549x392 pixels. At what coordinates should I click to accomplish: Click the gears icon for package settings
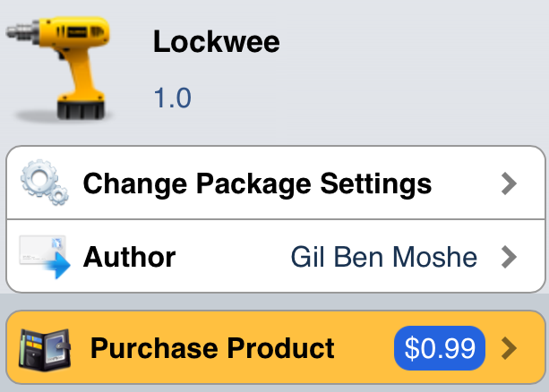[x=43, y=184]
